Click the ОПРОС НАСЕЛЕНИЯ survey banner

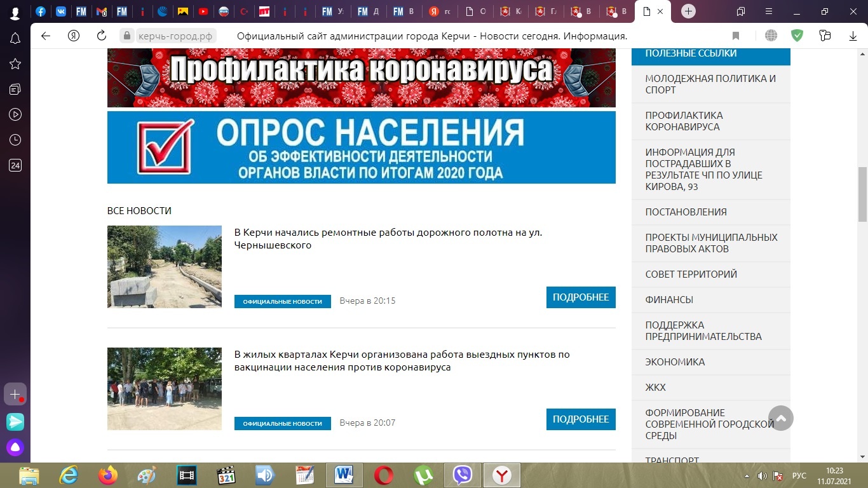pyautogui.click(x=361, y=147)
